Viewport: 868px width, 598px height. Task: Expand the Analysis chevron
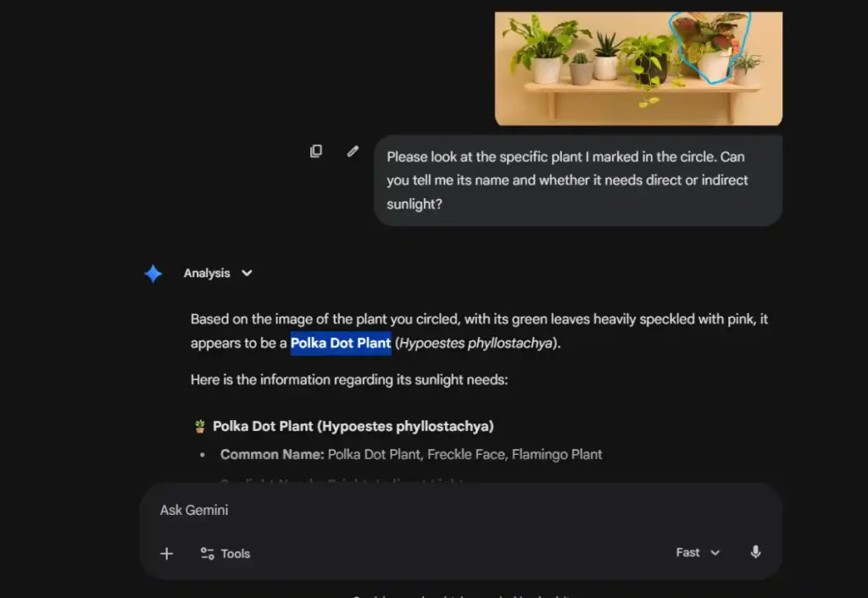point(247,274)
